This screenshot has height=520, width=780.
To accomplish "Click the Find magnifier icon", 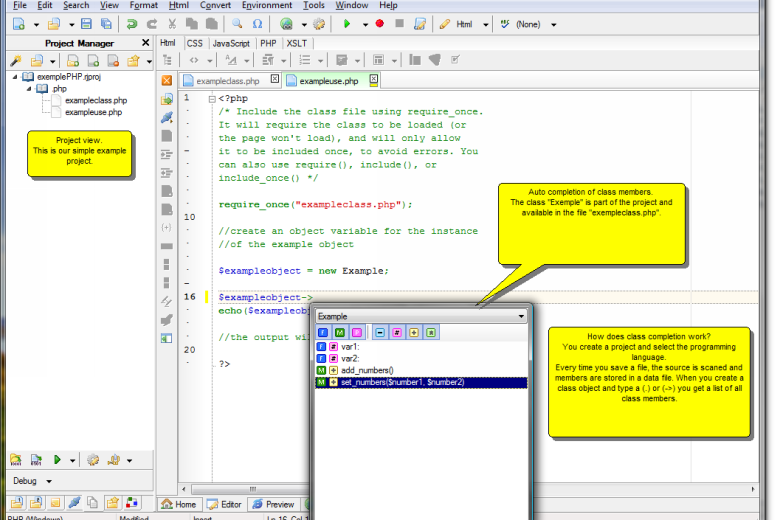I will pos(237,24).
